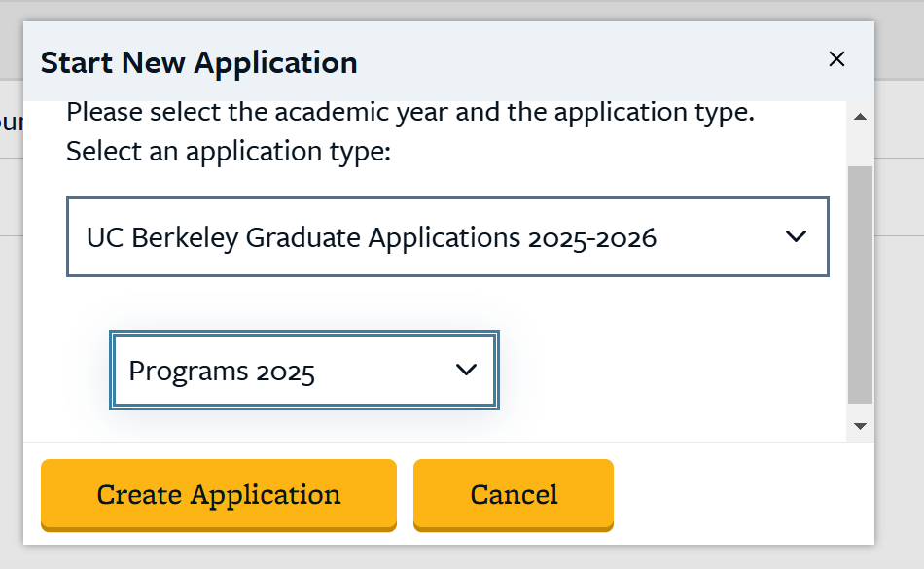The width and height of the screenshot is (924, 569).
Task: Click the chevron on Programs 2025 dropdown
Action: pos(466,370)
